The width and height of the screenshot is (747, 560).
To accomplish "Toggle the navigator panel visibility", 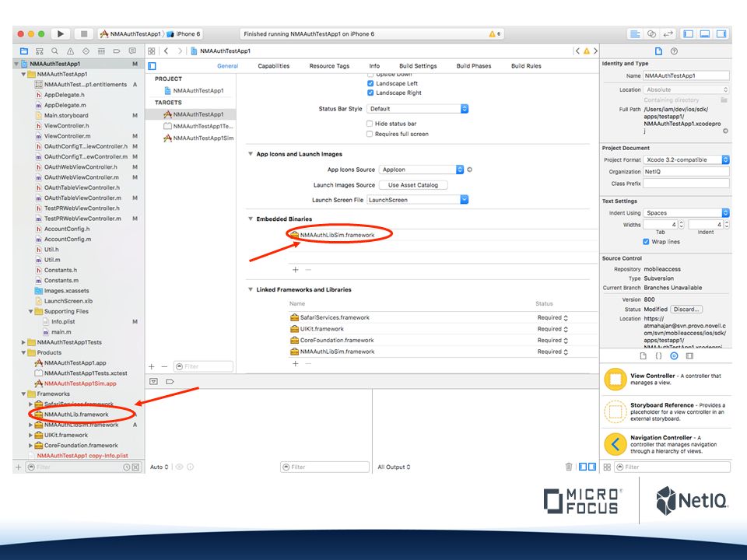I will tap(689, 33).
